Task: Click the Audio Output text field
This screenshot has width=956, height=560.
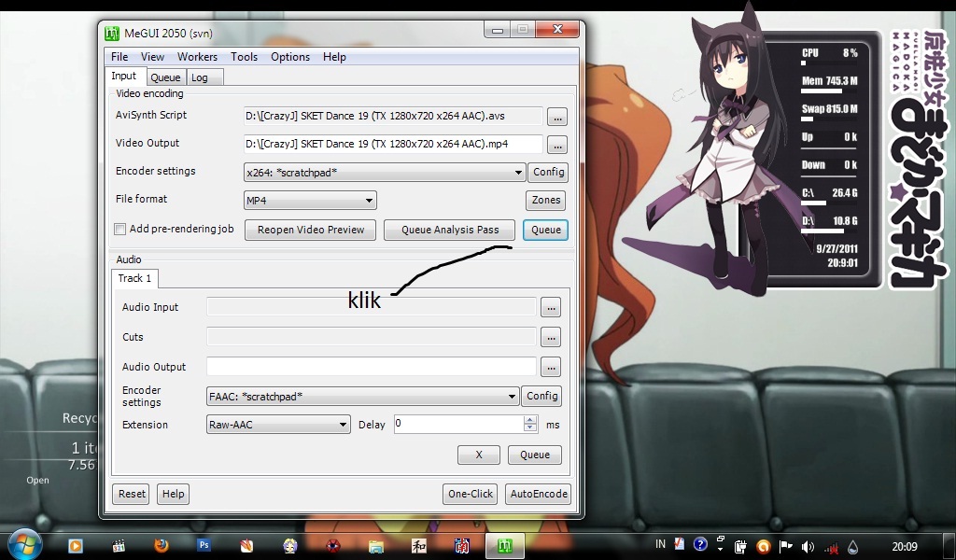Action: click(372, 367)
